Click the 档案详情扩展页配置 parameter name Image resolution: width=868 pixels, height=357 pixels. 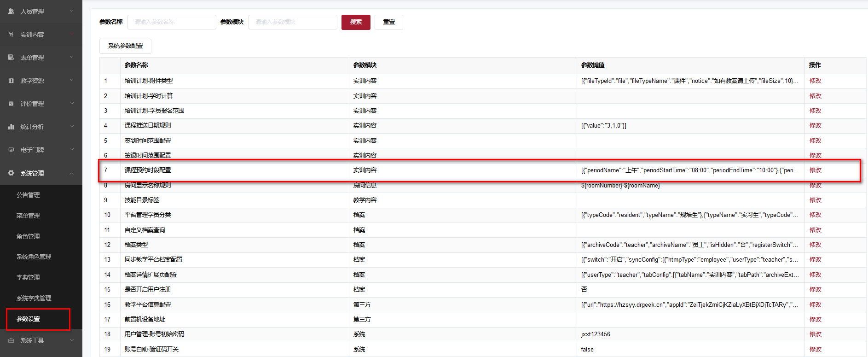150,275
